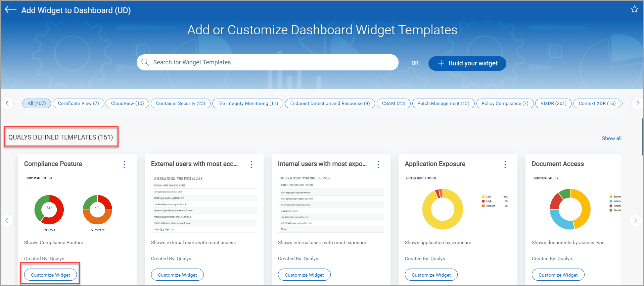Select VMDR (261) category
Viewport: 644px width, 286px height.
[553, 103]
